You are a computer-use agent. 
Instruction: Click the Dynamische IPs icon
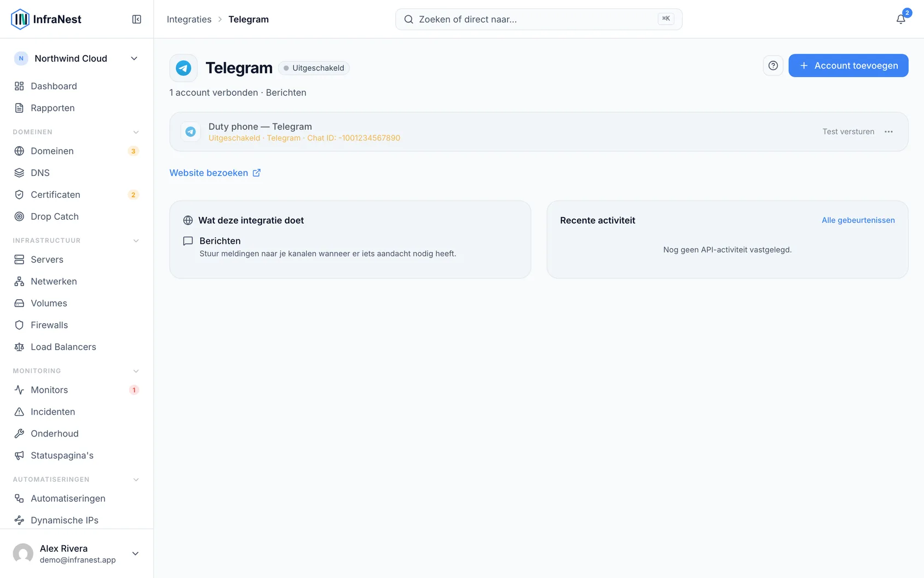click(x=19, y=520)
